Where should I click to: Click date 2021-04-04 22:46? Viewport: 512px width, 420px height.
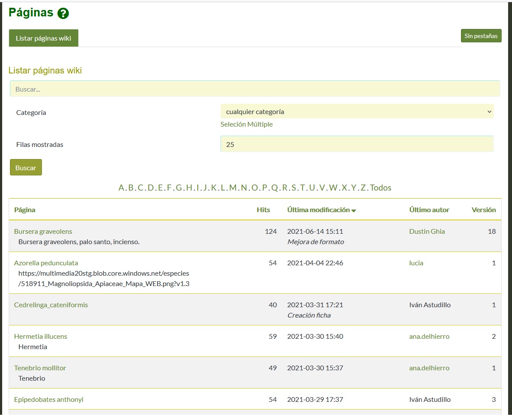point(315,263)
